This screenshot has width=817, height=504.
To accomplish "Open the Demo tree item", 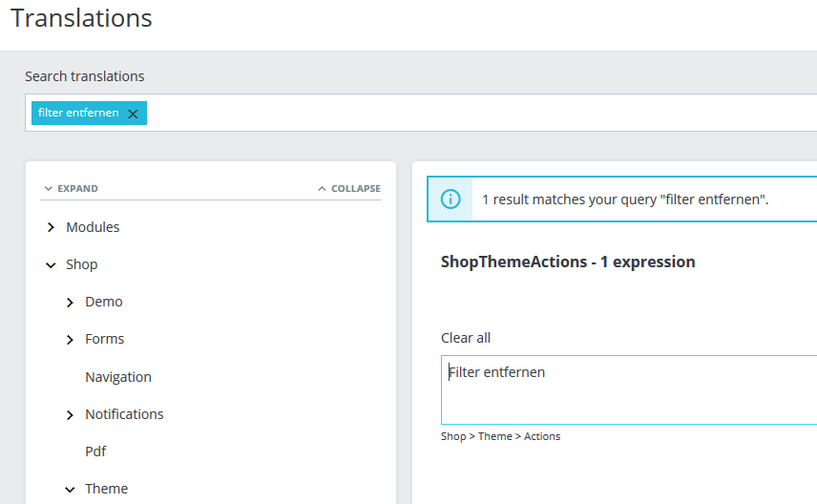I will 104,302.
